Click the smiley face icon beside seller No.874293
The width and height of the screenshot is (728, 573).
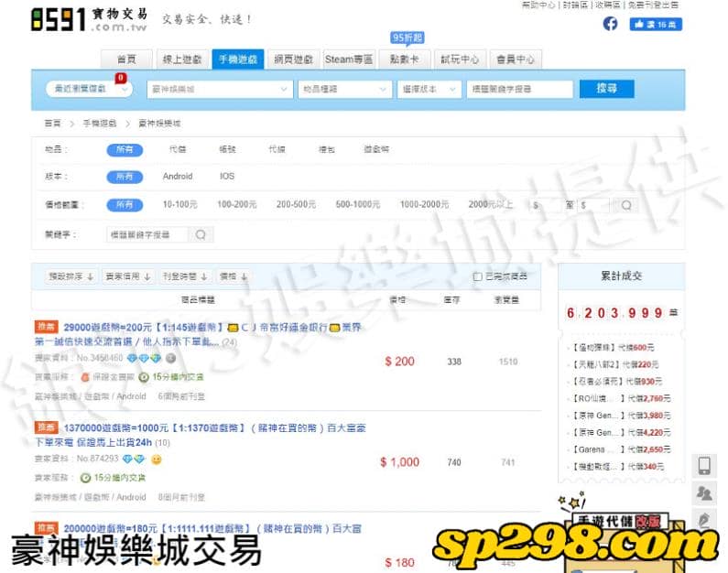coord(157,459)
